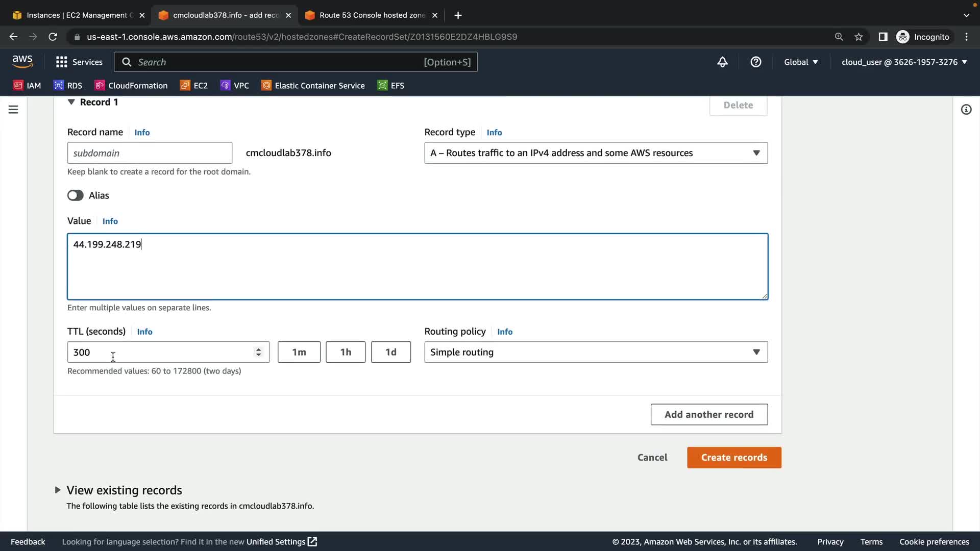Screen dimensions: 980x551
Task: Toggle the Alias switch on
Action: 76,195
